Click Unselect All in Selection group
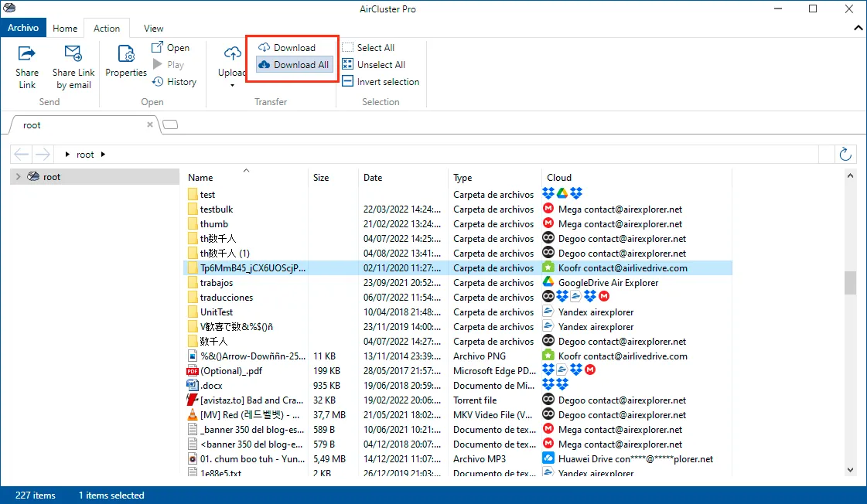Screen dimensions: 867x504 (x=374, y=65)
